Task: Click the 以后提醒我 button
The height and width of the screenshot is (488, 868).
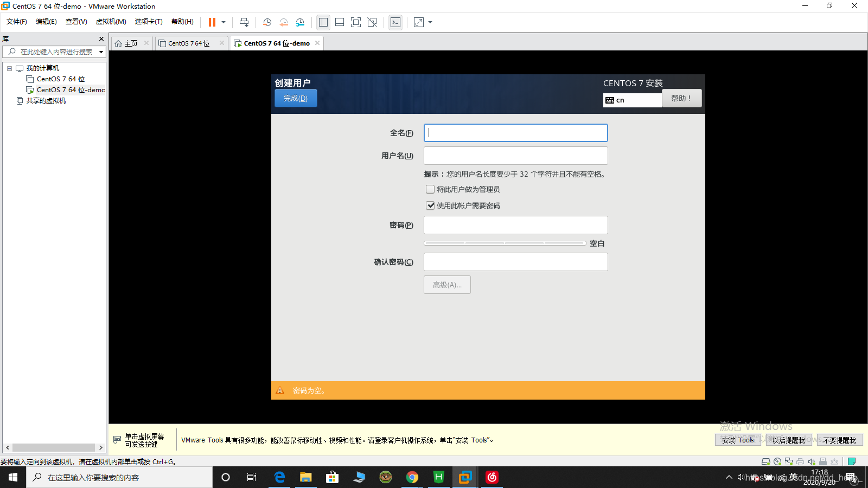Action: click(x=789, y=440)
